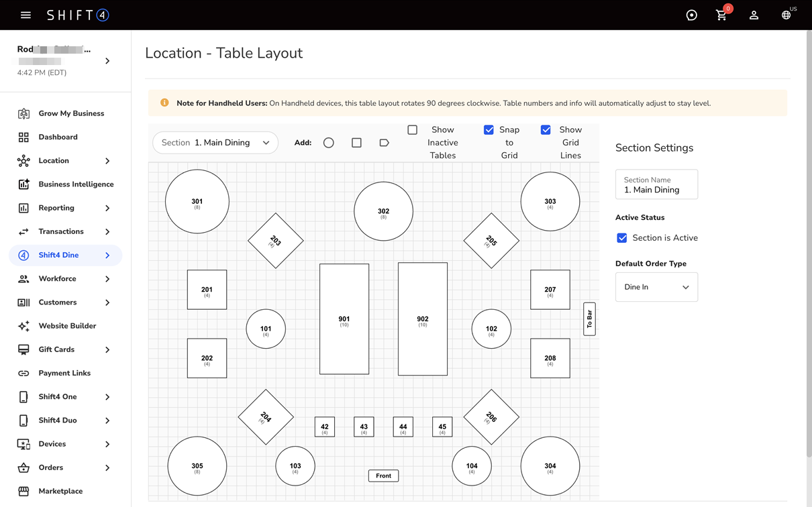Expand the Reporting submenu chevron
This screenshot has height=507, width=812.
pyautogui.click(x=107, y=208)
